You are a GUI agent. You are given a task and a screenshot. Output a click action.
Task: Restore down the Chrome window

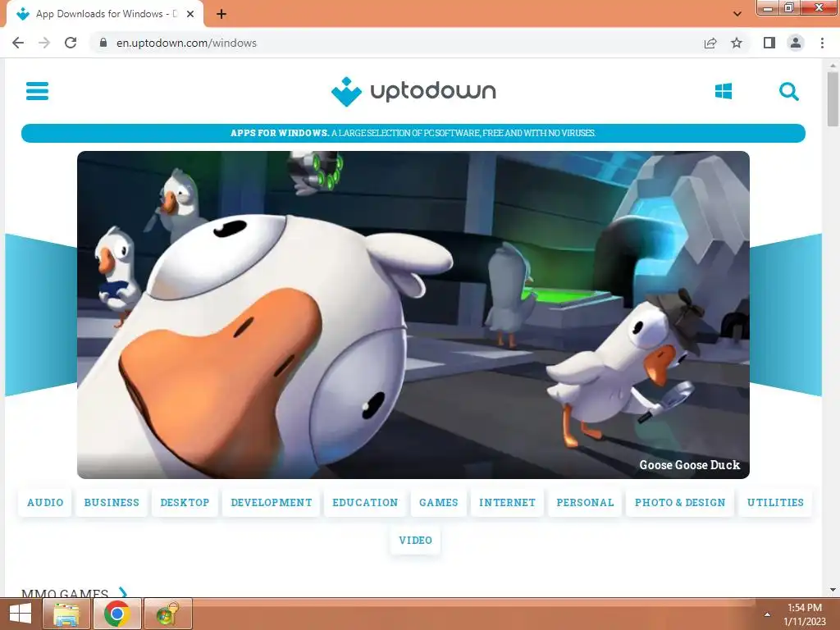click(788, 7)
